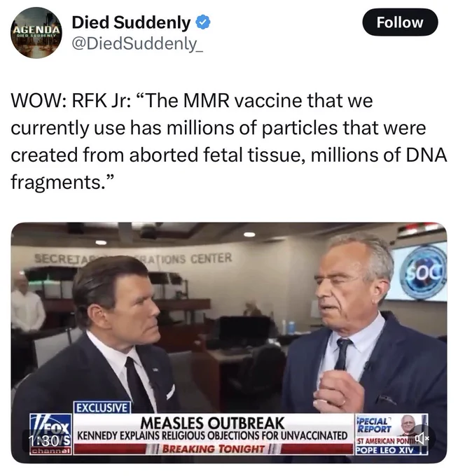Play the embedded Fox News interview video
The image size is (458, 476).
click(229, 342)
